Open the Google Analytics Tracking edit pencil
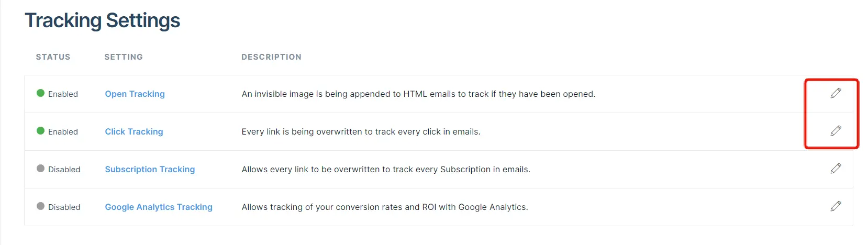Viewport: 868px width, 245px height. point(836,206)
